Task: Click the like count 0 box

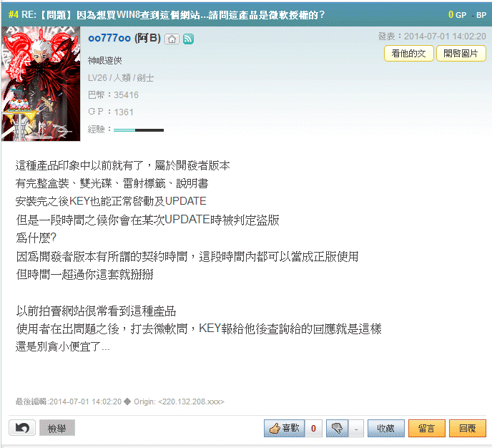Action: pyautogui.click(x=313, y=428)
